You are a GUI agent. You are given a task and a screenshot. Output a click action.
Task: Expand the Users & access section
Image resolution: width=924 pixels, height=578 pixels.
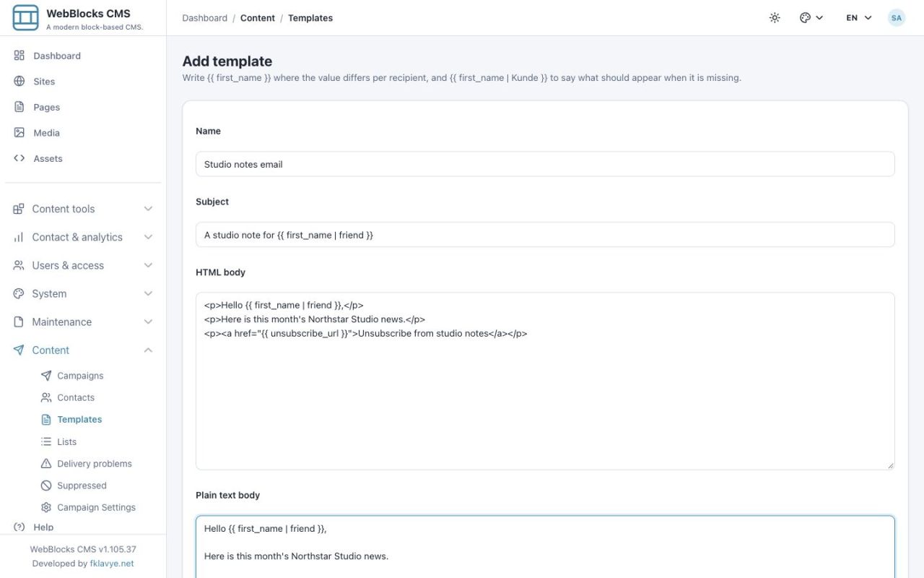coord(83,265)
